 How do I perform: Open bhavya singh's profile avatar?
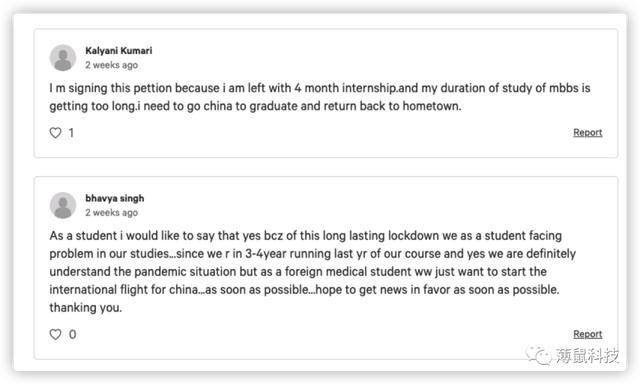(63, 205)
